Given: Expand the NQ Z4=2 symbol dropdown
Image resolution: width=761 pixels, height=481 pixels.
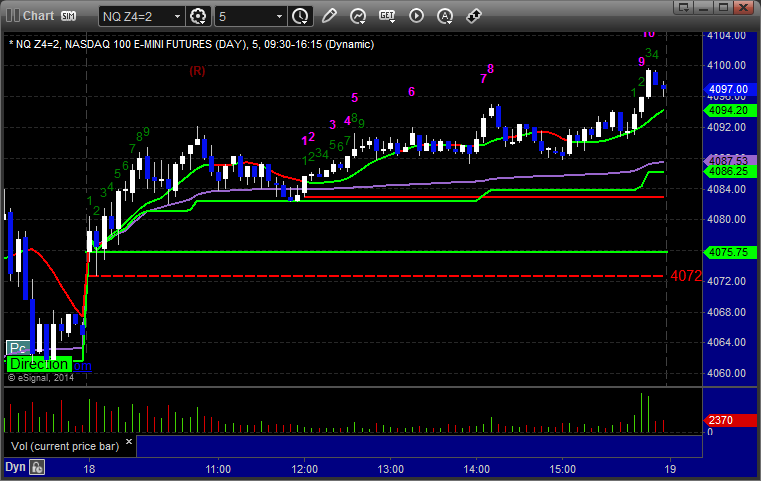Looking at the screenshot, I should (x=178, y=17).
